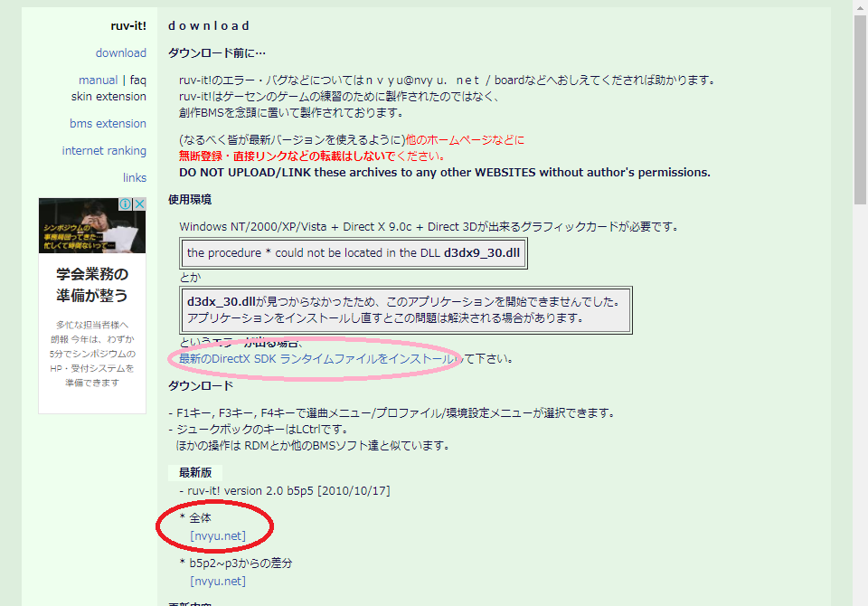
Task: Open the manual link
Action: pos(98,80)
